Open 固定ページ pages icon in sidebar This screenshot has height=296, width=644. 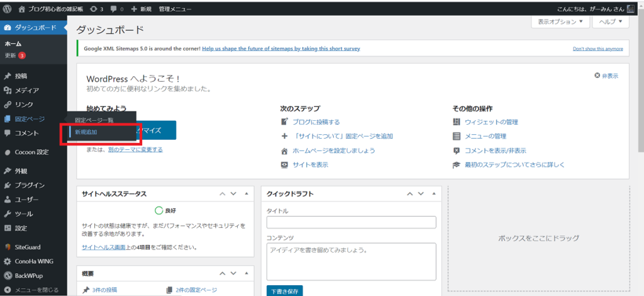click(x=7, y=119)
